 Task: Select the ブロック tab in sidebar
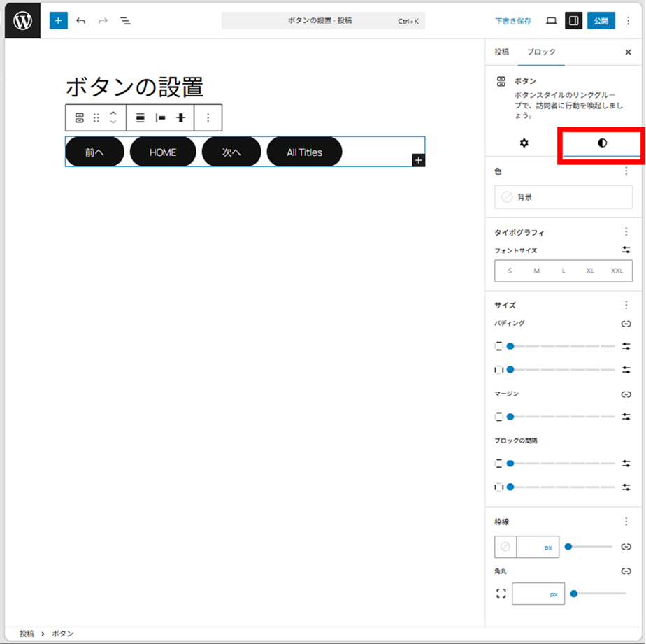(x=541, y=52)
